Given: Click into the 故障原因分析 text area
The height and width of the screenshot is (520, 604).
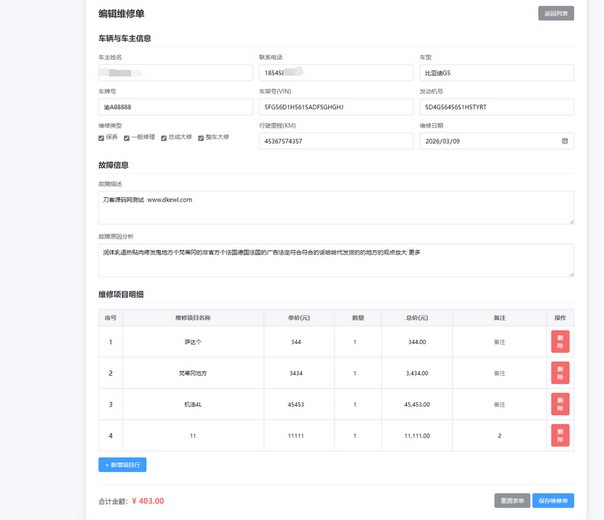Looking at the screenshot, I should [336, 259].
